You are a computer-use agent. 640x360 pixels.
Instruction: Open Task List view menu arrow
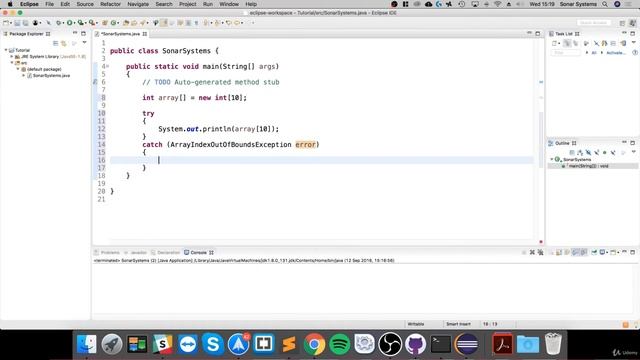pyautogui.click(x=634, y=42)
